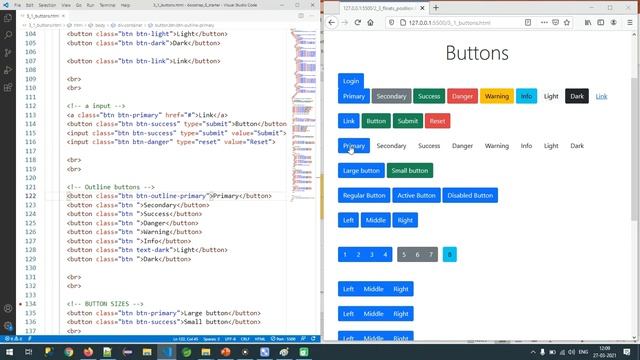This screenshot has width=640, height=360.
Task: Click the Disabled Button
Action: (470, 196)
